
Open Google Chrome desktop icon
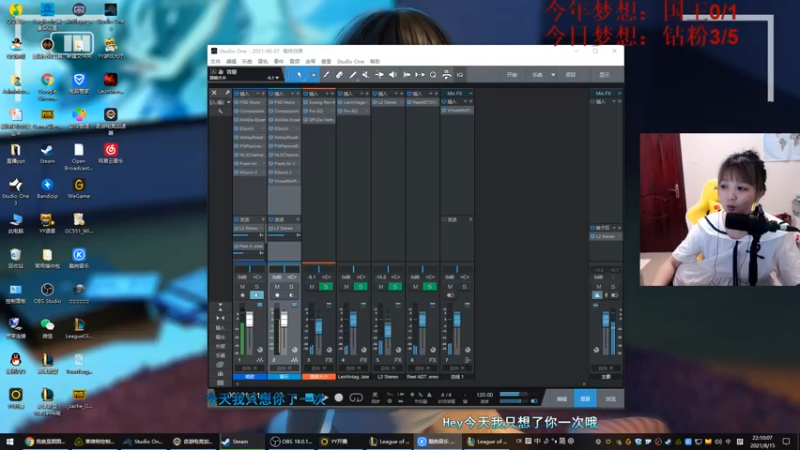click(47, 84)
